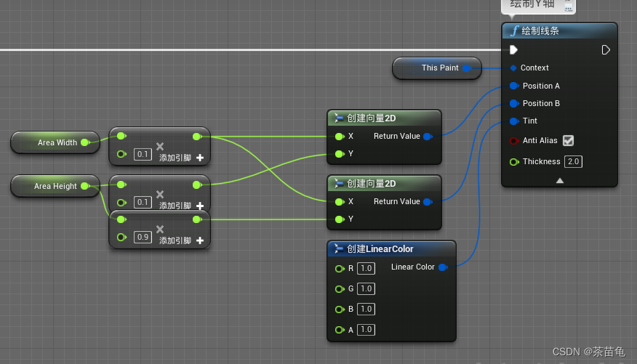Click the R input pin on 创建LinearColor

pos(340,269)
